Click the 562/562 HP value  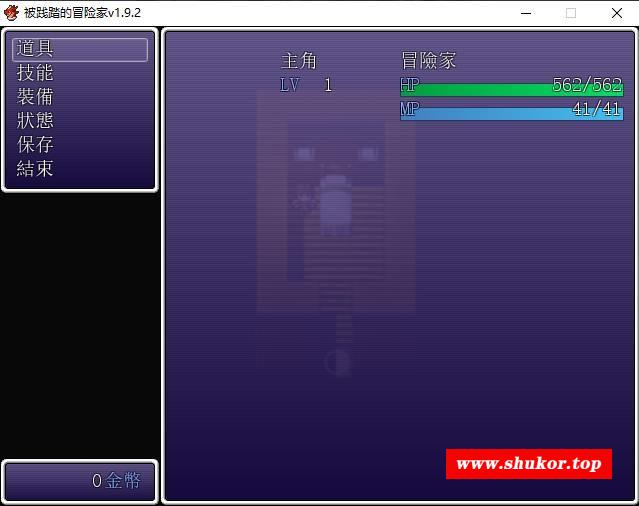click(587, 85)
